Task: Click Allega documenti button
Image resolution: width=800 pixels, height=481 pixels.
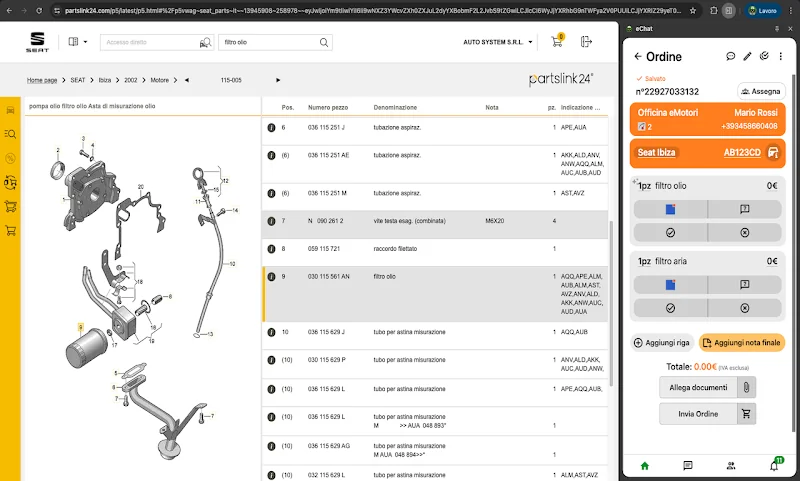Action: pyautogui.click(x=707, y=388)
